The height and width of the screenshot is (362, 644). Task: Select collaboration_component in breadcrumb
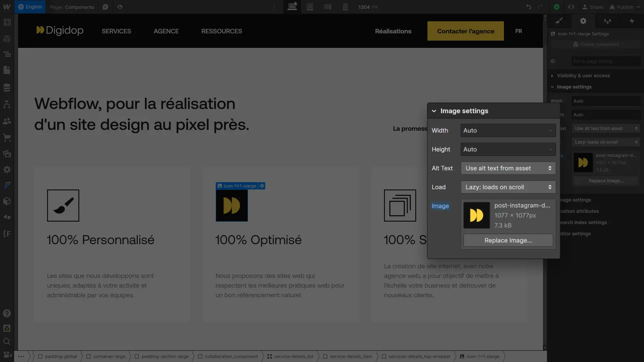(228, 356)
